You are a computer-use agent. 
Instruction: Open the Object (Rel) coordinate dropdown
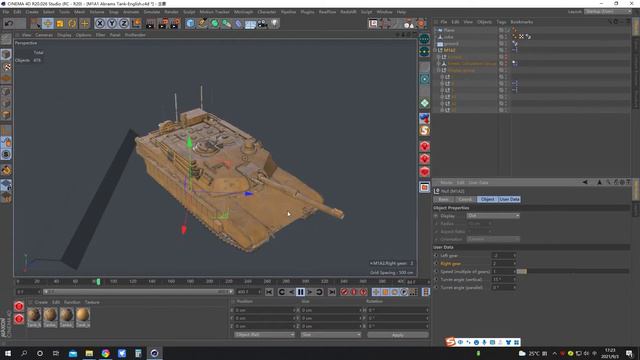[x=264, y=335]
